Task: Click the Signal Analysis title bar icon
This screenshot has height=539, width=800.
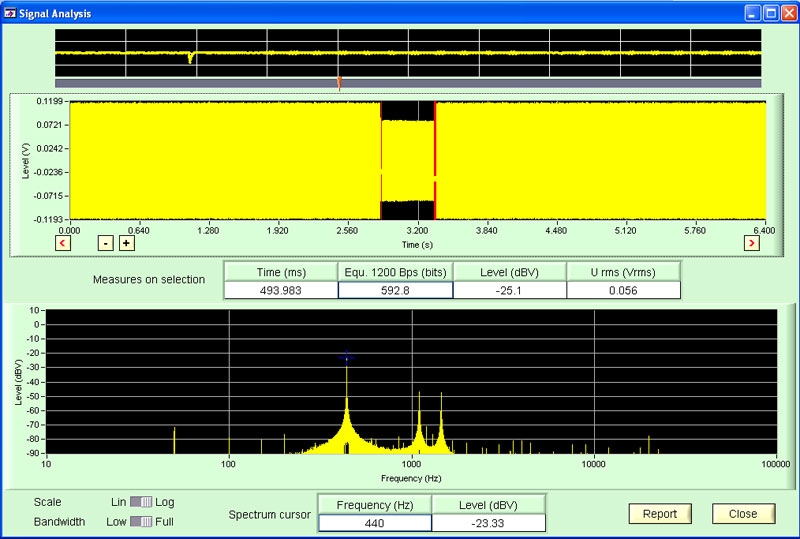Action: (x=10, y=13)
